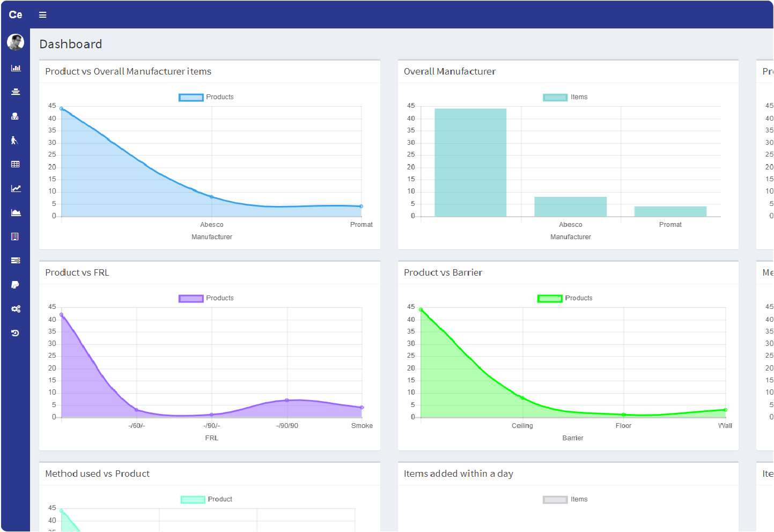This screenshot has width=774, height=532.
Task: Click the hamburger menu toggle
Action: point(43,15)
